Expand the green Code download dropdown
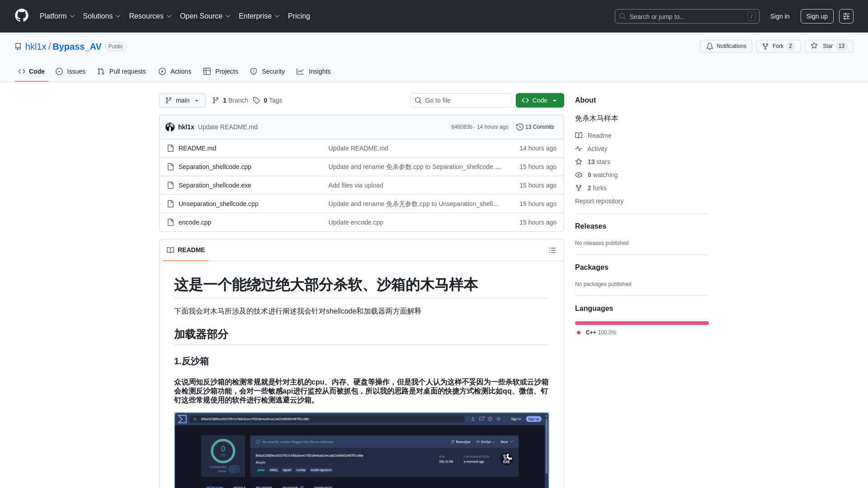 point(555,100)
